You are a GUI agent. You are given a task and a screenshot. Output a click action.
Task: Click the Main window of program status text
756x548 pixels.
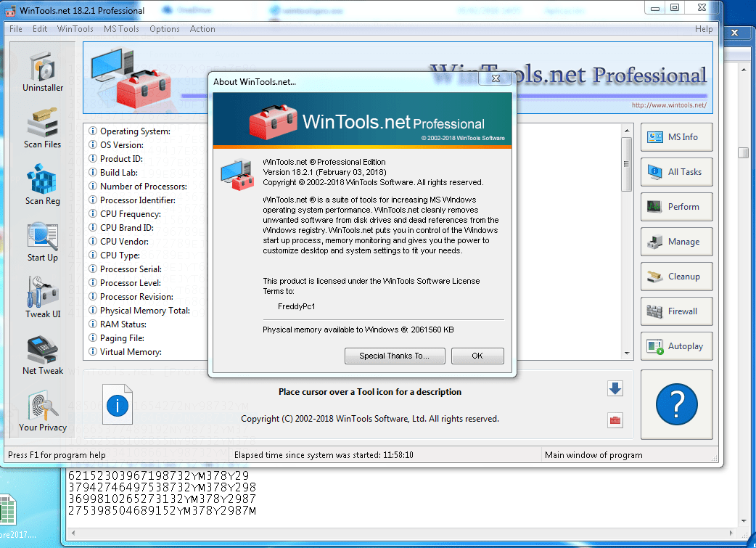click(x=593, y=455)
